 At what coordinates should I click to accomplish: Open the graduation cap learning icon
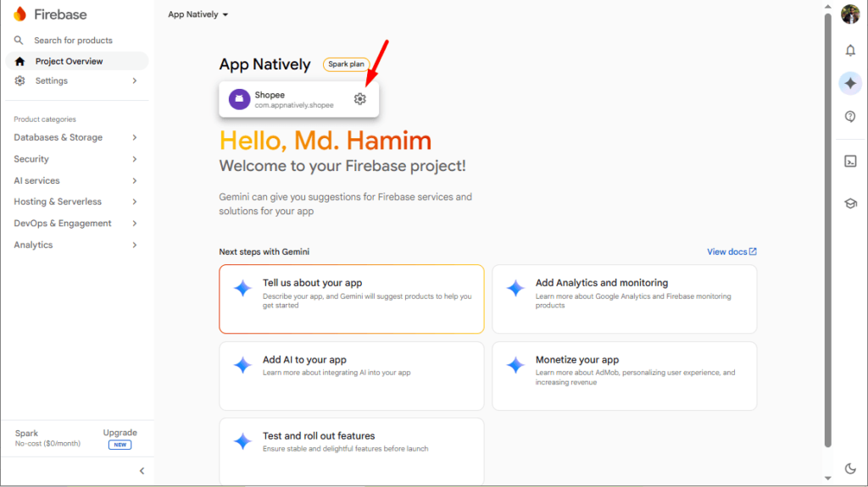(x=850, y=203)
